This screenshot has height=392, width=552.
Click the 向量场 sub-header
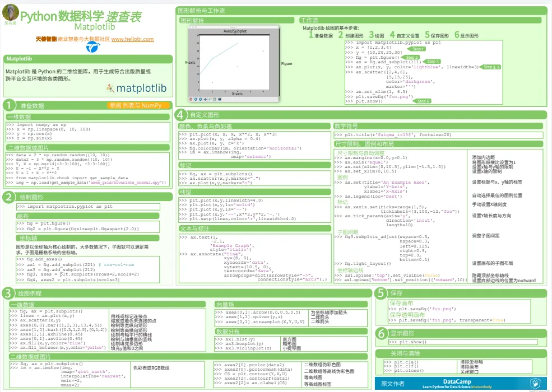click(291, 305)
